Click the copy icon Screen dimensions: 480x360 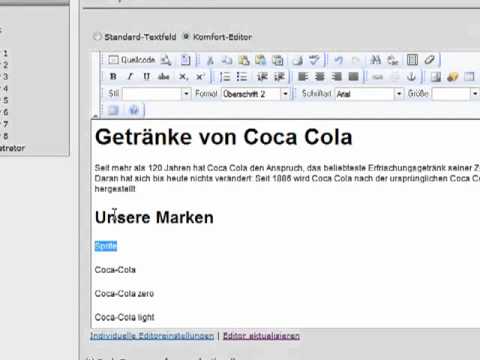coord(227,60)
